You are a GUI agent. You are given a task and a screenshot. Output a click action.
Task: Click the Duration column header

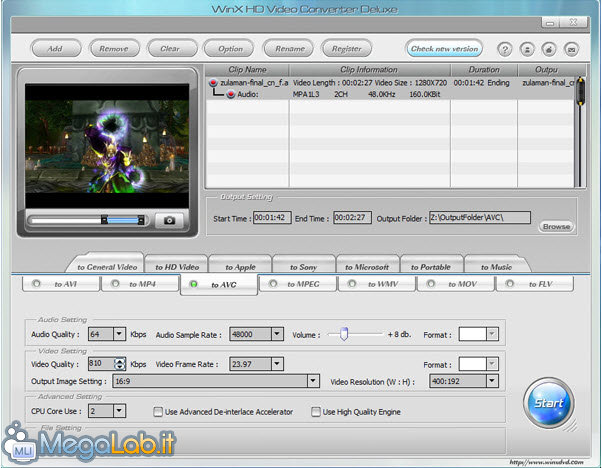(484, 70)
